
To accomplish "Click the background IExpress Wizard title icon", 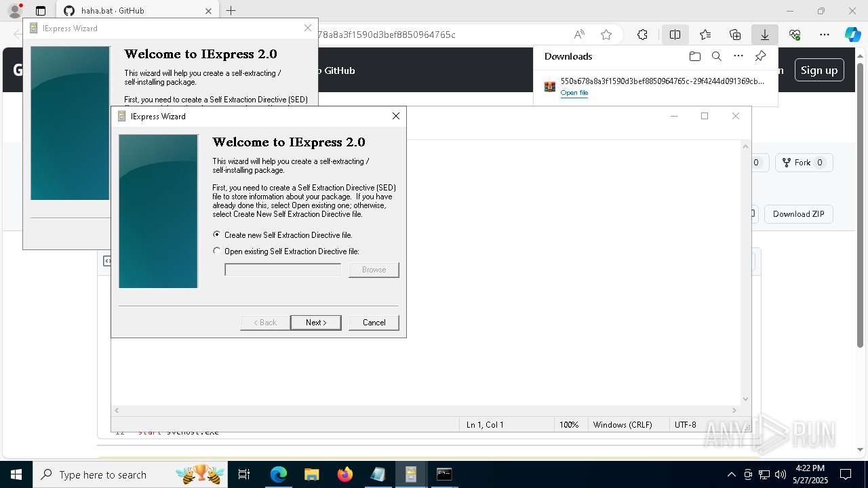I will pyautogui.click(x=34, y=28).
